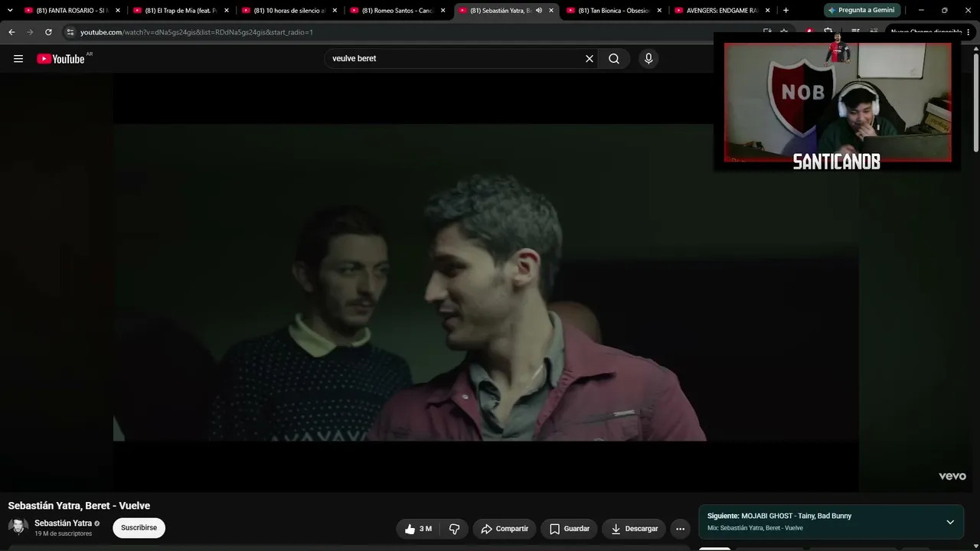The width and height of the screenshot is (980, 551).
Task: Open a new browser tab
Action: tap(786, 11)
